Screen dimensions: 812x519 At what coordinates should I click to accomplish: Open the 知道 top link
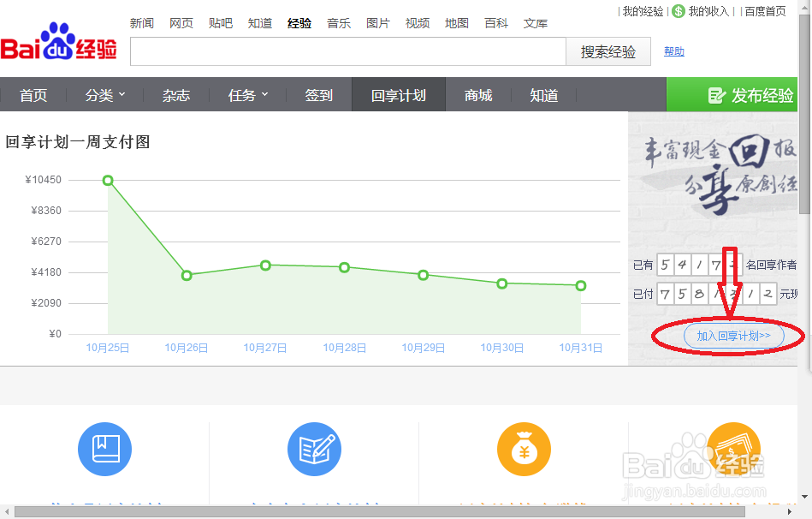click(260, 23)
